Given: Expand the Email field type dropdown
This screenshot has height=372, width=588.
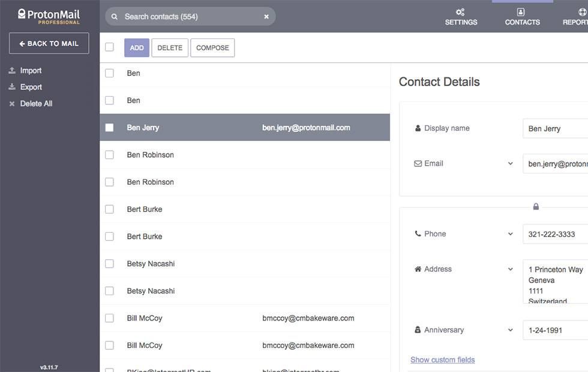Looking at the screenshot, I should [x=511, y=164].
